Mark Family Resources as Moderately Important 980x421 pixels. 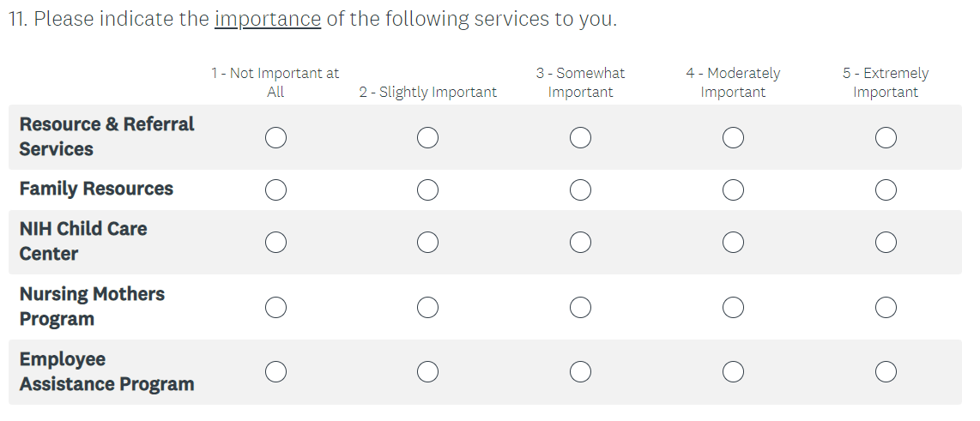tap(733, 189)
